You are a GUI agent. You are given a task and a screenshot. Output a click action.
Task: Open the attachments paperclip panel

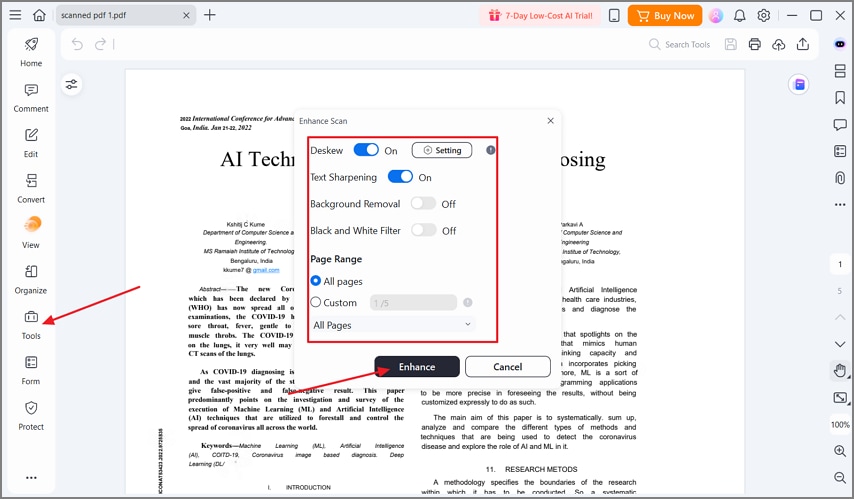click(x=840, y=178)
